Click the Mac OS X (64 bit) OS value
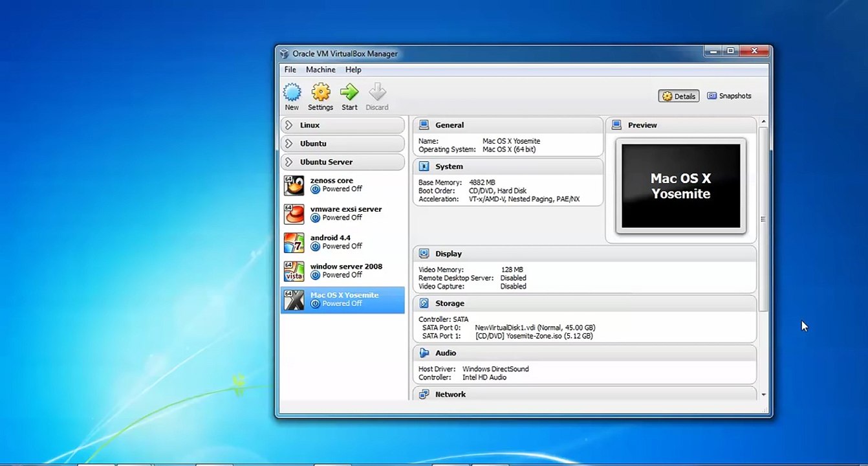 pyautogui.click(x=509, y=150)
